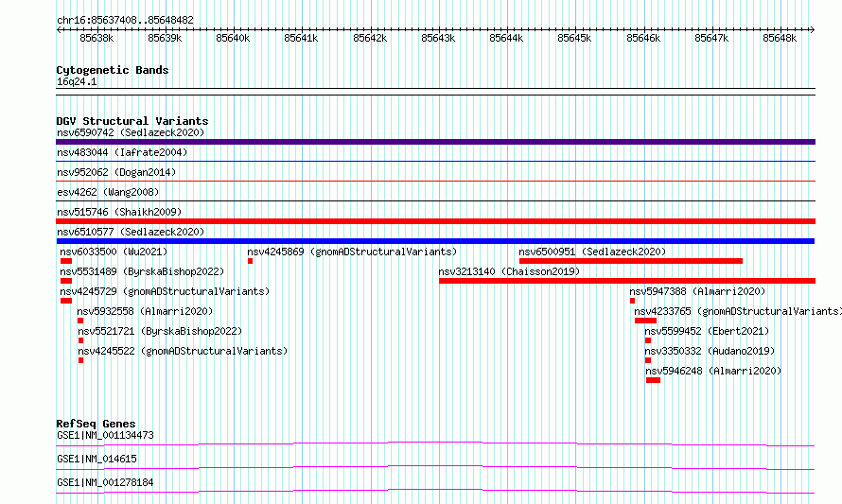
Task: Click the red glyph under nsv4245729
Action: [x=66, y=301]
